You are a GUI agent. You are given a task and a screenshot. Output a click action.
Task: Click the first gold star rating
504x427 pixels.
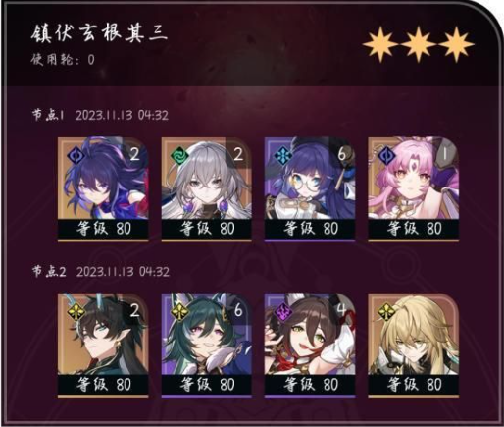(x=380, y=45)
